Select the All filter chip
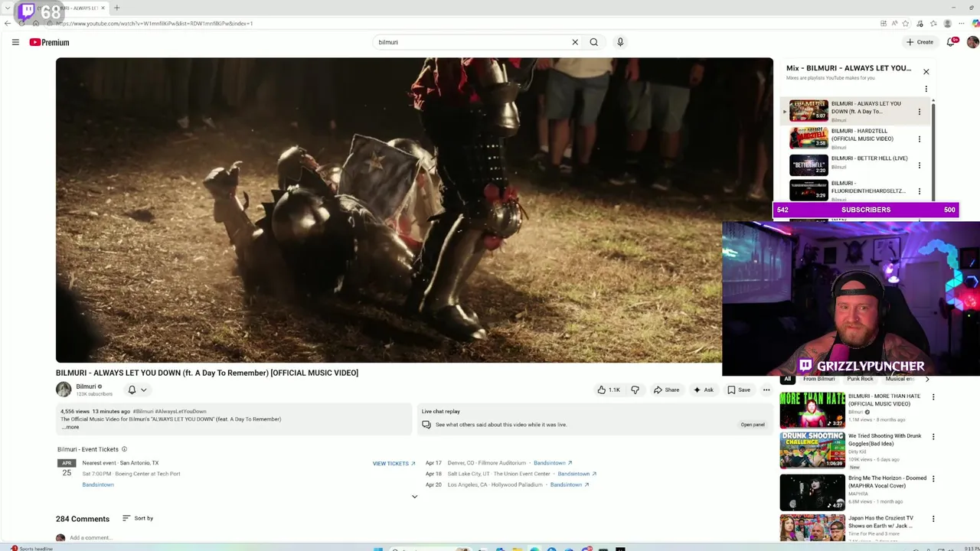The image size is (980, 551). (x=787, y=379)
